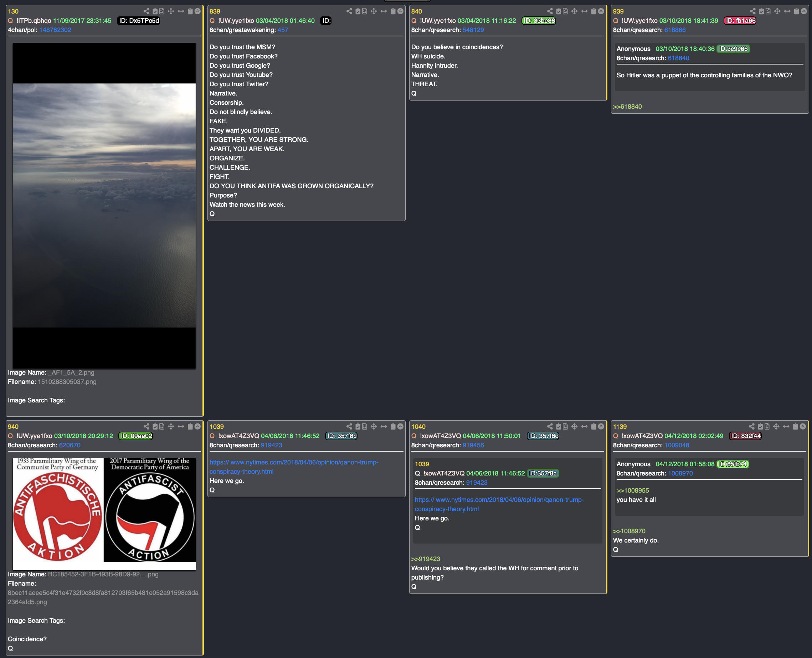Click clipboard-check icon on post 130
The image size is (812, 658).
click(x=155, y=11)
